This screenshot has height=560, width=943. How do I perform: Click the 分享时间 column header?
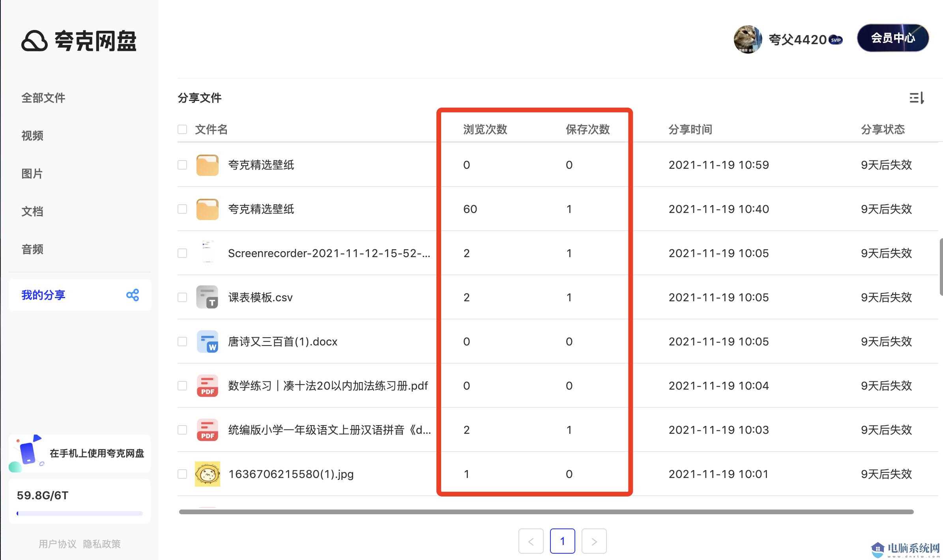[690, 129]
